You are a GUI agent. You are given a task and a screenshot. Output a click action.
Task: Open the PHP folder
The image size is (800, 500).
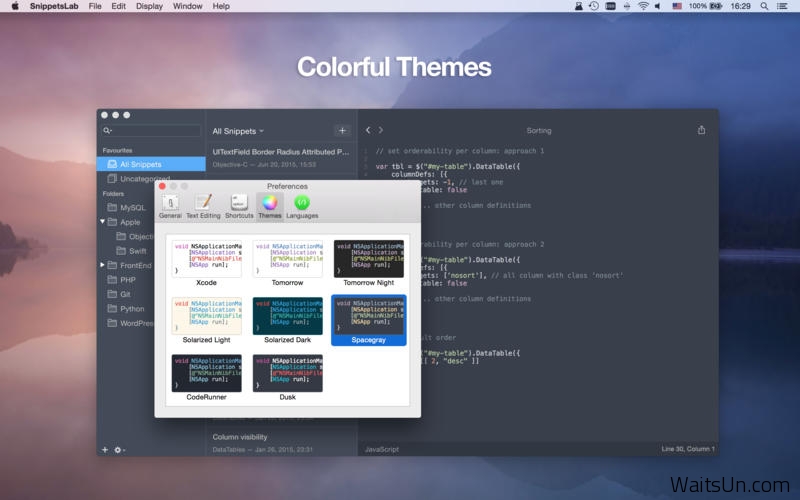[x=121, y=280]
